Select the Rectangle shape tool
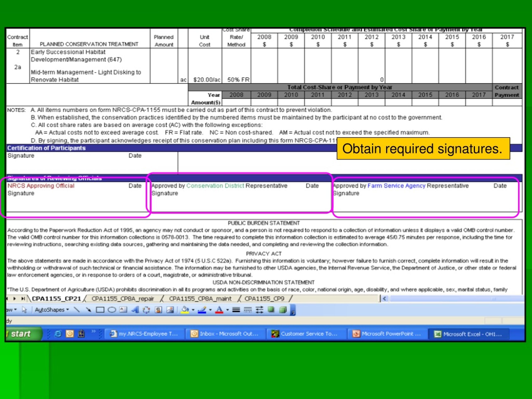Image resolution: width=532 pixels, height=399 pixels. coord(100,310)
